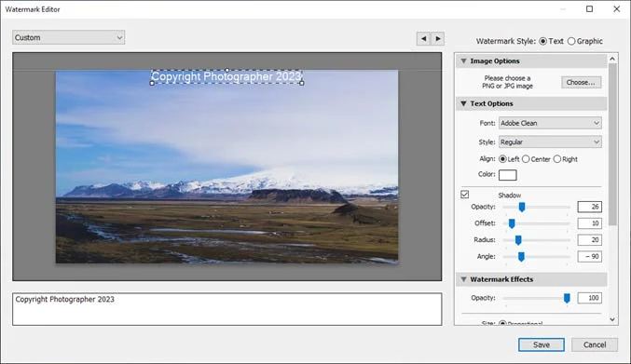Click the Watermark Opacity value field 100
This screenshot has height=364, width=631.
point(590,298)
